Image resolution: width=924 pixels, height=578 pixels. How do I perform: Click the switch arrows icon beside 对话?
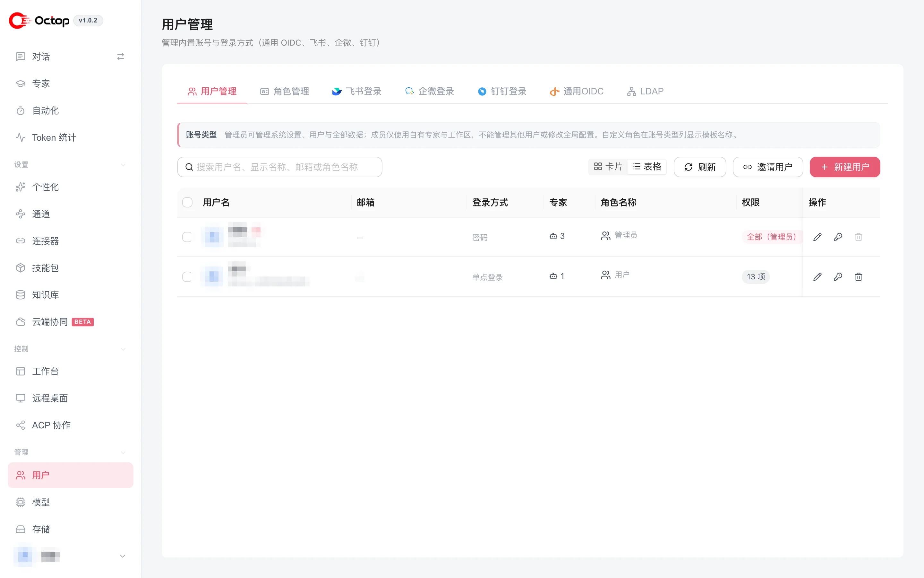click(x=121, y=57)
